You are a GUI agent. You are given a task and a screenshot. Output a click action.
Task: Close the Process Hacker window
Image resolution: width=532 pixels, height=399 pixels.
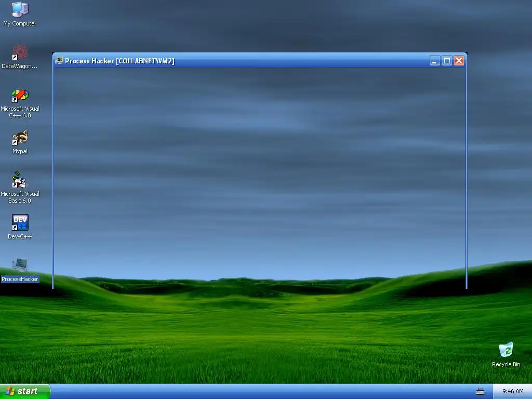point(459,61)
